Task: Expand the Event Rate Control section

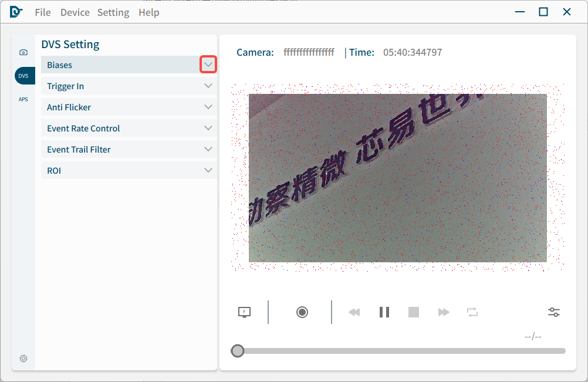Action: (x=208, y=128)
